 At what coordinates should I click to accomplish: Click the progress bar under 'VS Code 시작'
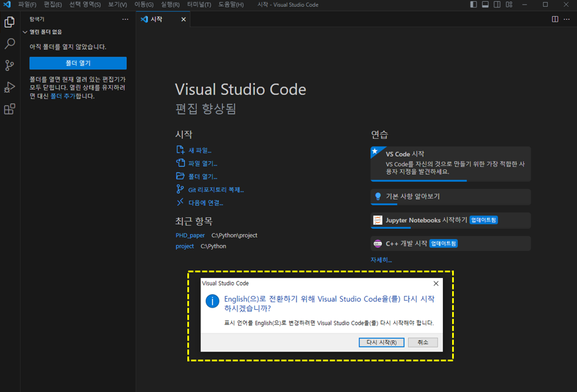coord(419,180)
